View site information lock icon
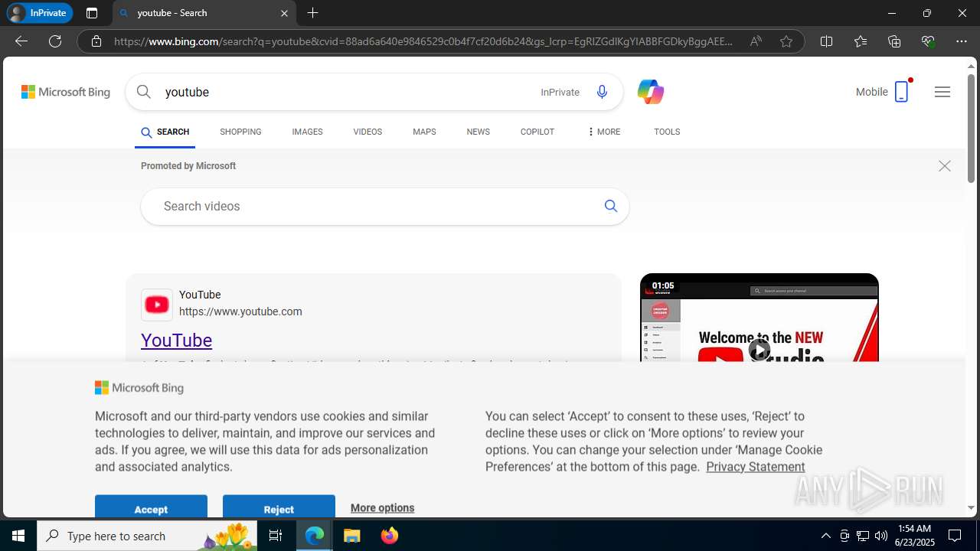980x551 pixels. click(x=96, y=41)
